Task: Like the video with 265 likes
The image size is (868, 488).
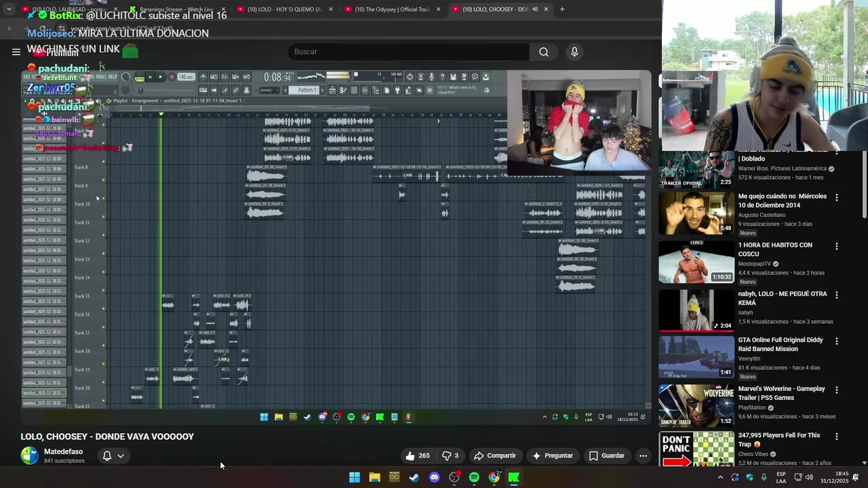Action: tap(417, 455)
